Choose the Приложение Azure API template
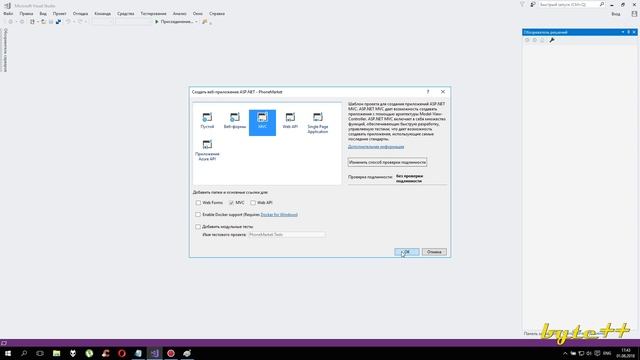The image size is (640, 360). coord(207,150)
